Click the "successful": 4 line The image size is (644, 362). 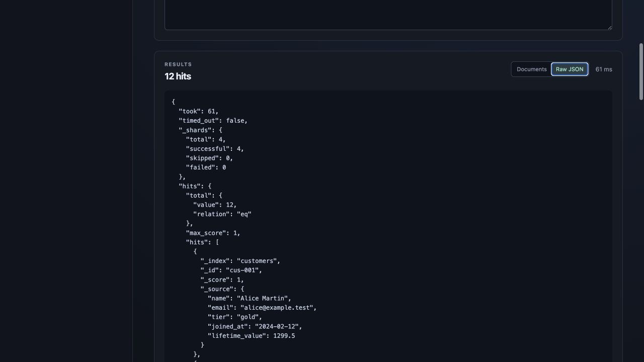215,149
